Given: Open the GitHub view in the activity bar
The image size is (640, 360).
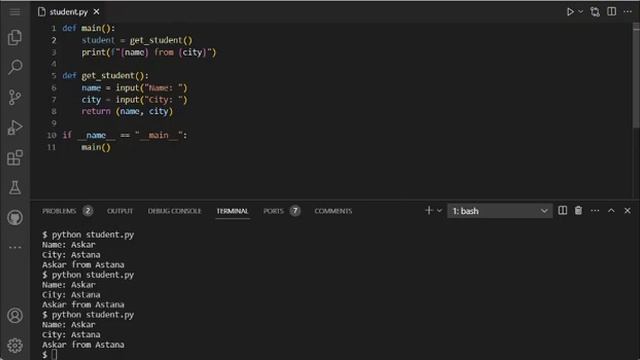Looking at the screenshot, I should tap(15, 218).
